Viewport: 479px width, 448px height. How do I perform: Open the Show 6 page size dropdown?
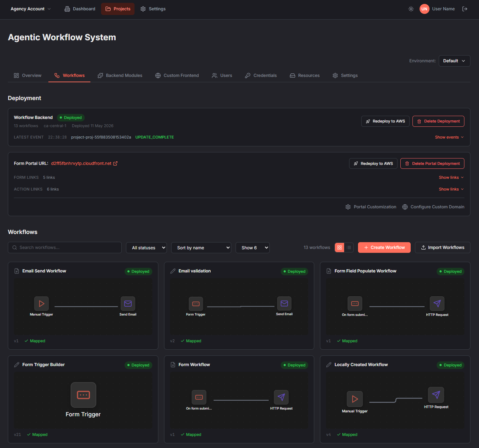[x=253, y=248]
